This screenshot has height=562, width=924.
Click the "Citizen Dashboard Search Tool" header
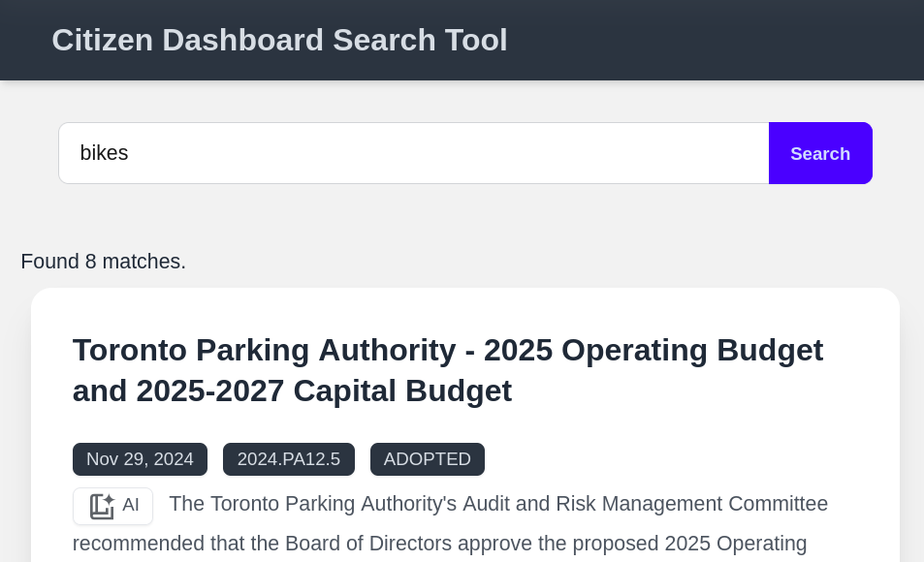(x=279, y=40)
